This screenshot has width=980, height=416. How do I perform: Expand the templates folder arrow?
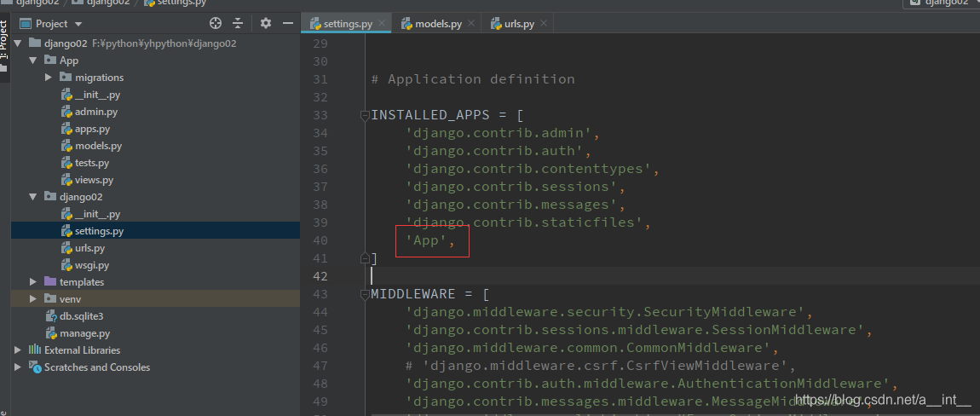pos(32,282)
